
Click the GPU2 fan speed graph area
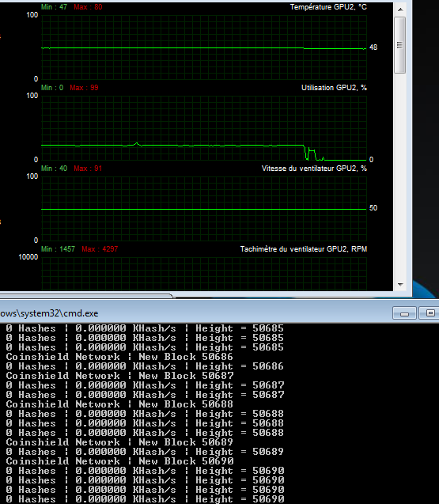click(204, 209)
